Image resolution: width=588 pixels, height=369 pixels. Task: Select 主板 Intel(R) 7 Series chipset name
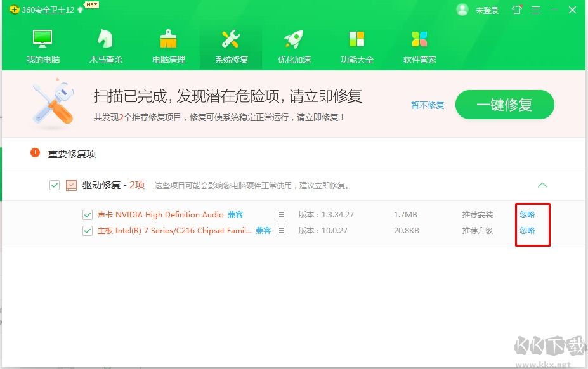[174, 231]
